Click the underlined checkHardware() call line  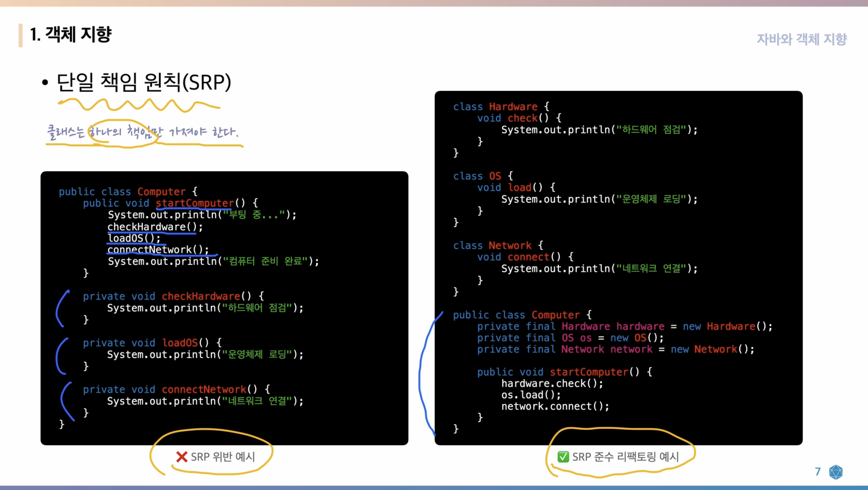coord(155,227)
